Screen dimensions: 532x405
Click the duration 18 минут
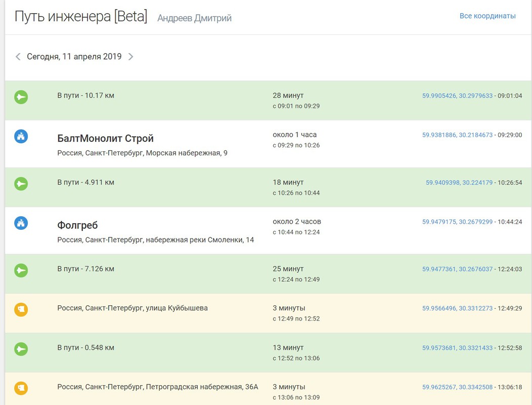(x=288, y=182)
